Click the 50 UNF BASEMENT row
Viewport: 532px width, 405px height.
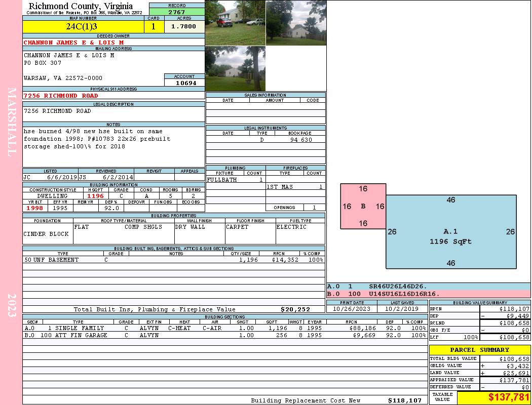click(174, 260)
